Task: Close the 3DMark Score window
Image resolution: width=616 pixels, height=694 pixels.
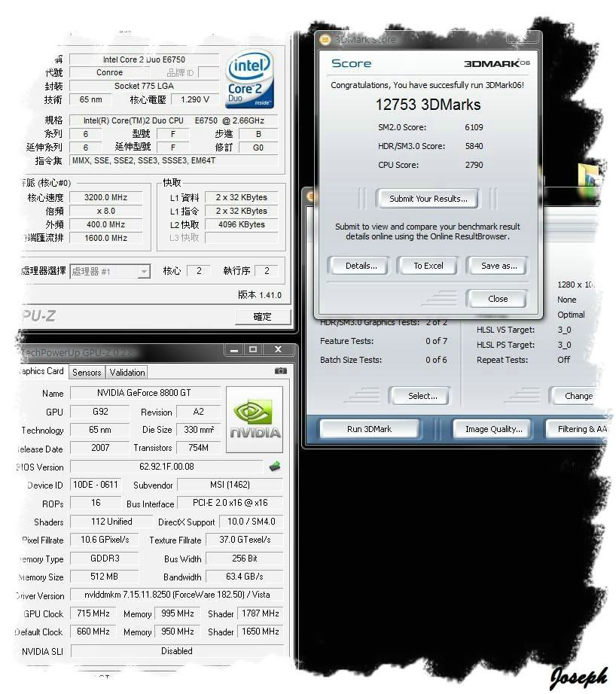Action: point(497,299)
